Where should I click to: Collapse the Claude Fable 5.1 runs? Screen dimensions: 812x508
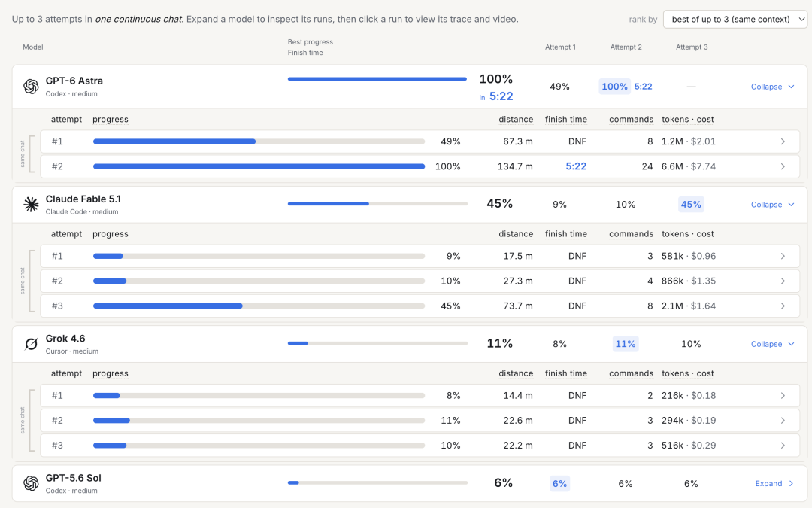(x=772, y=205)
